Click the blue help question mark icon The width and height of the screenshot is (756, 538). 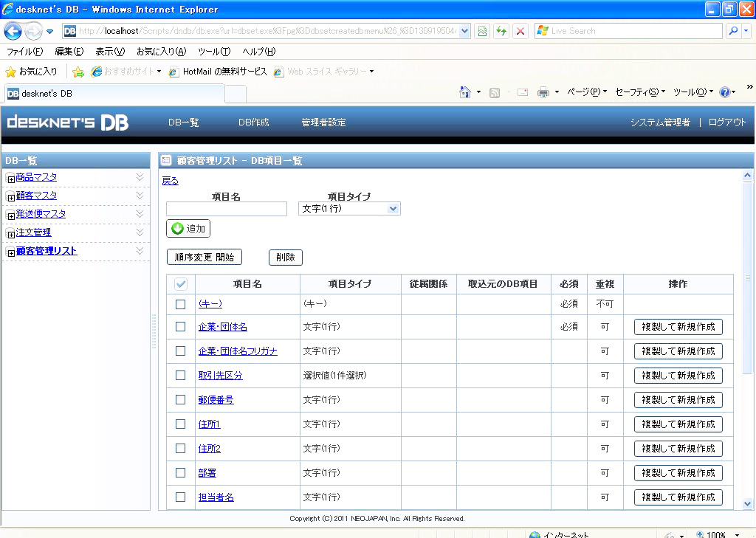(x=724, y=92)
